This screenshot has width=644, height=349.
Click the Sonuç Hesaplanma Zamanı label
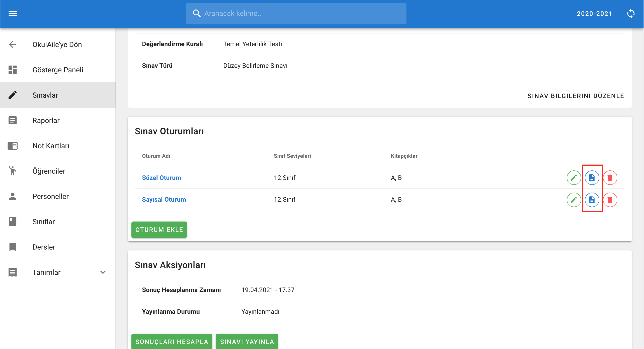pos(181,290)
